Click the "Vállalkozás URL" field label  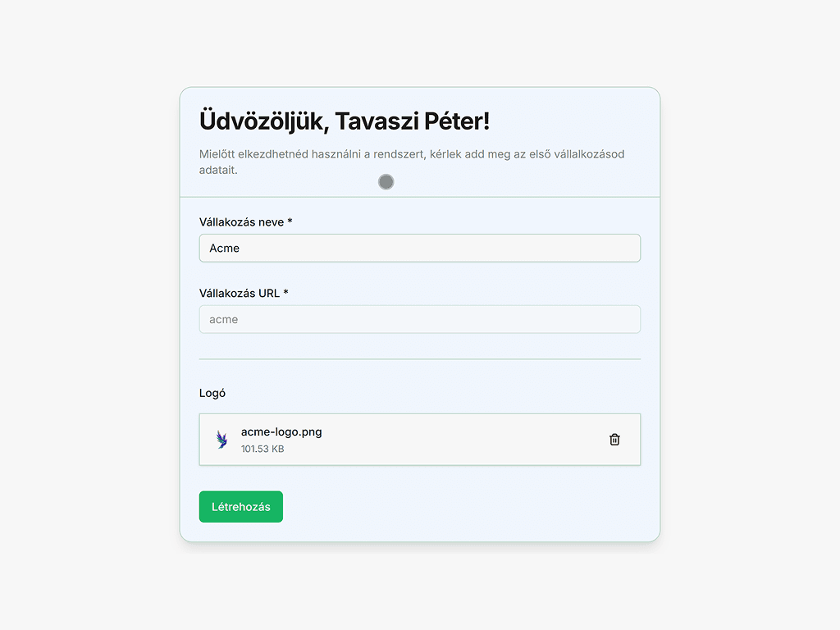click(240, 293)
